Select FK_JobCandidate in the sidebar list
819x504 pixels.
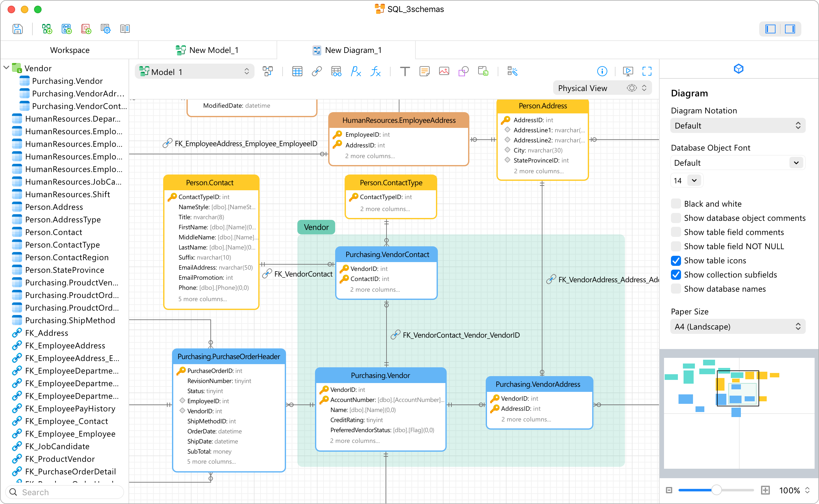(x=57, y=446)
